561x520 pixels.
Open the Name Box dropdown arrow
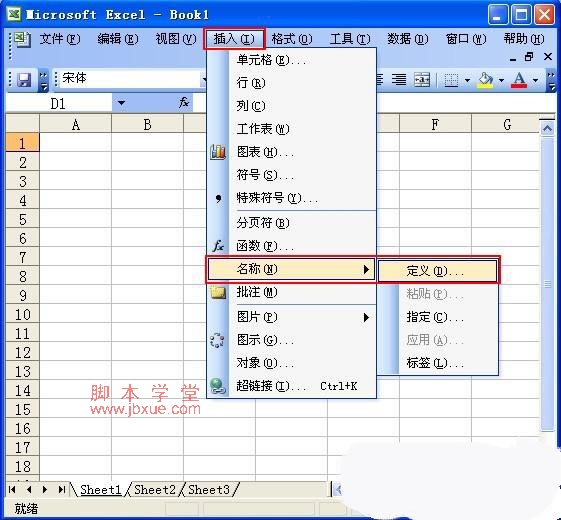(x=121, y=103)
